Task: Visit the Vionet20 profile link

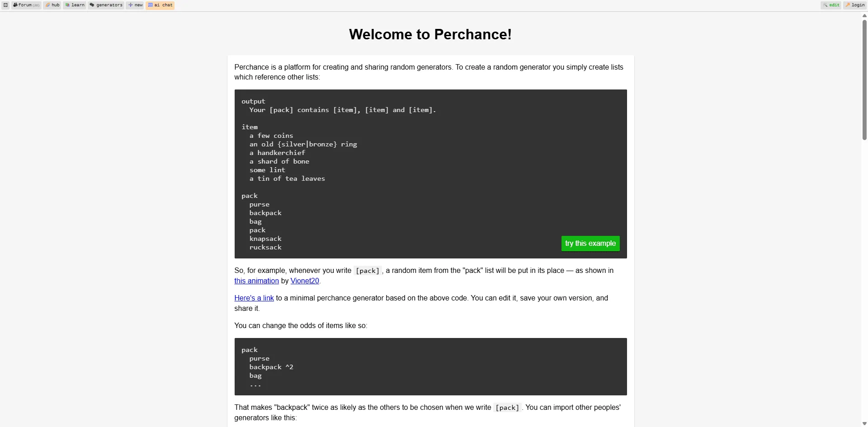Action: (305, 281)
